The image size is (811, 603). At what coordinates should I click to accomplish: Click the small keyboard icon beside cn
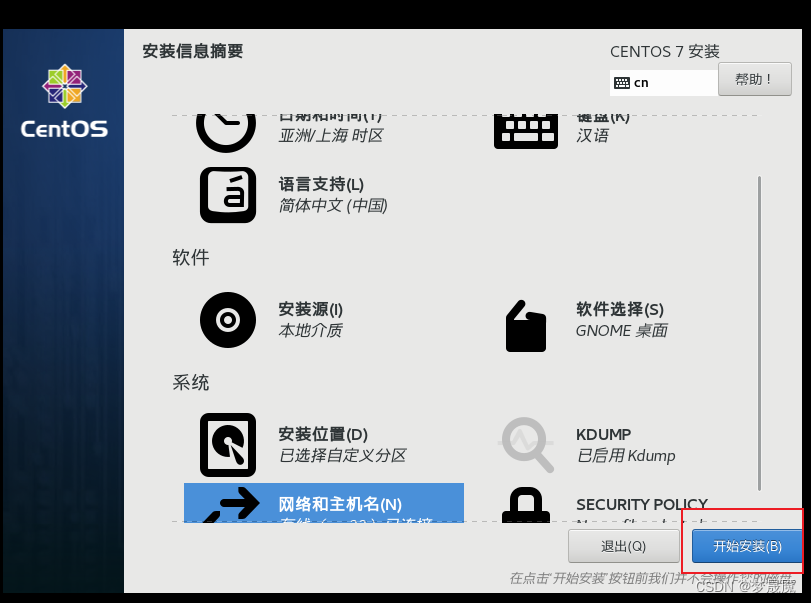click(x=622, y=83)
